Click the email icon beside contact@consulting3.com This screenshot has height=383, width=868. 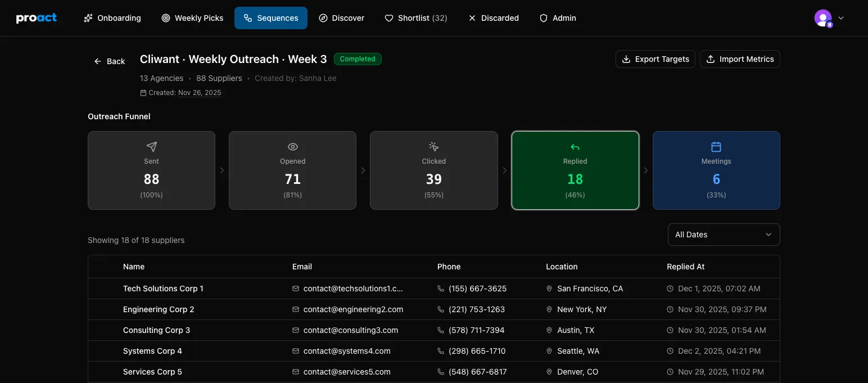[x=295, y=330]
